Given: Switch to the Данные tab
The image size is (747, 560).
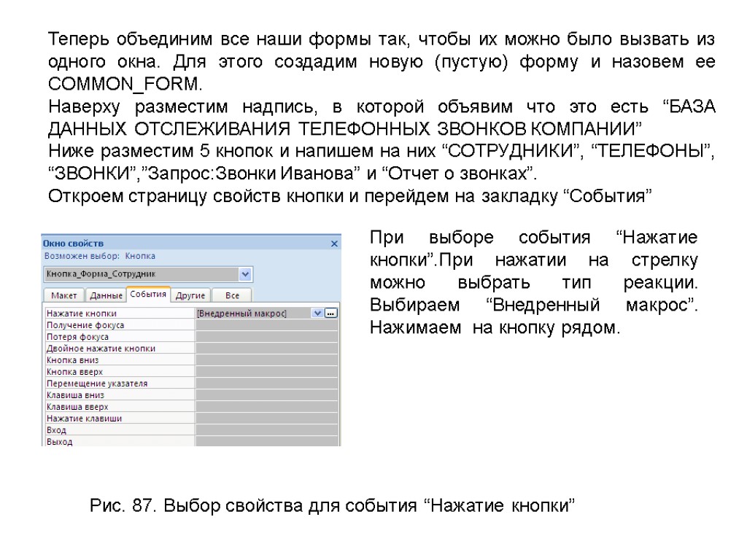Looking at the screenshot, I should pyautogui.click(x=106, y=296).
